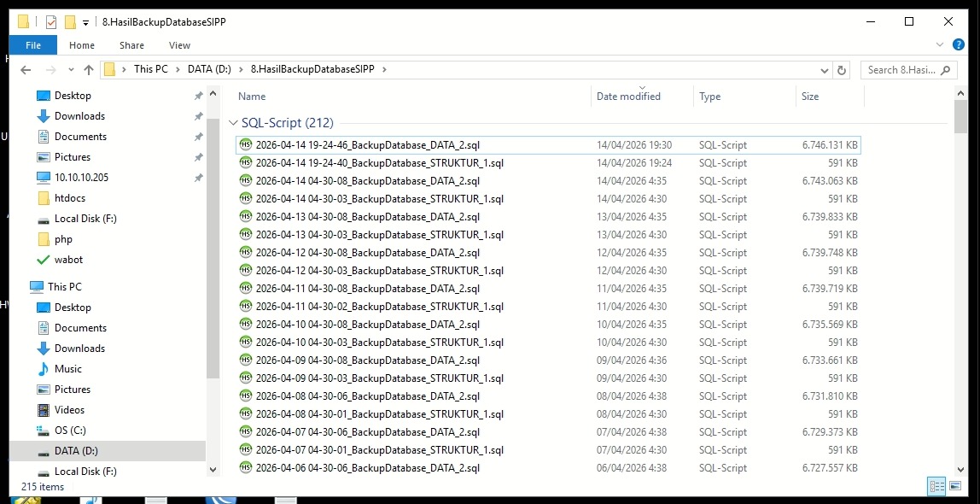Go up one folder level with Up arrow
Screen dimensions: 980x504
(x=89, y=70)
